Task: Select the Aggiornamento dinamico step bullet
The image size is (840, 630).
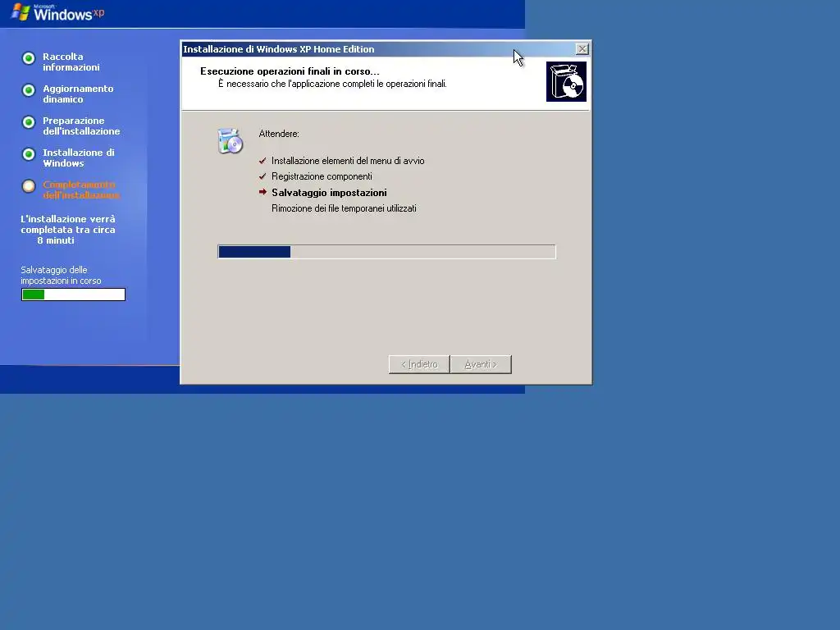Action: [29, 90]
